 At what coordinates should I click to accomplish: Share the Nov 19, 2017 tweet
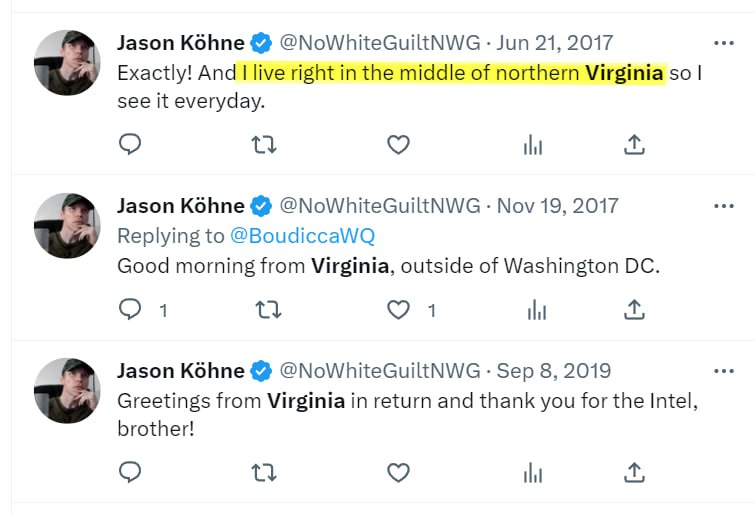634,310
